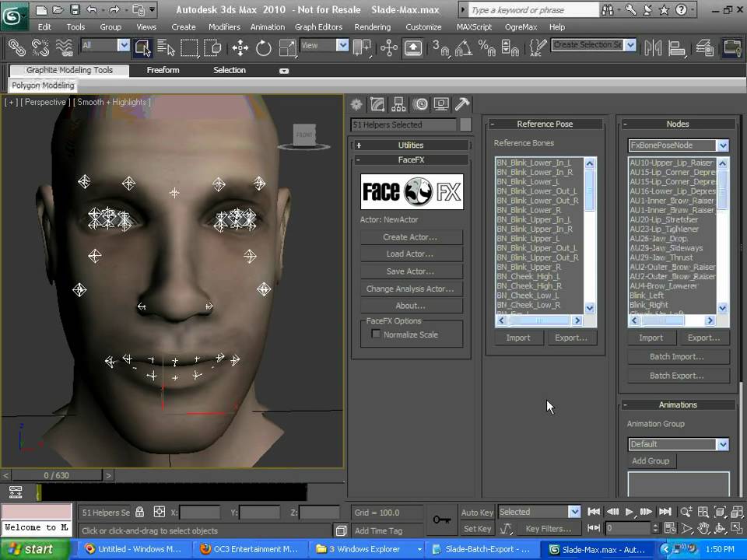The height and width of the screenshot is (560, 747).
Task: Switch to the Freeform ribbon tab
Action: (x=163, y=70)
